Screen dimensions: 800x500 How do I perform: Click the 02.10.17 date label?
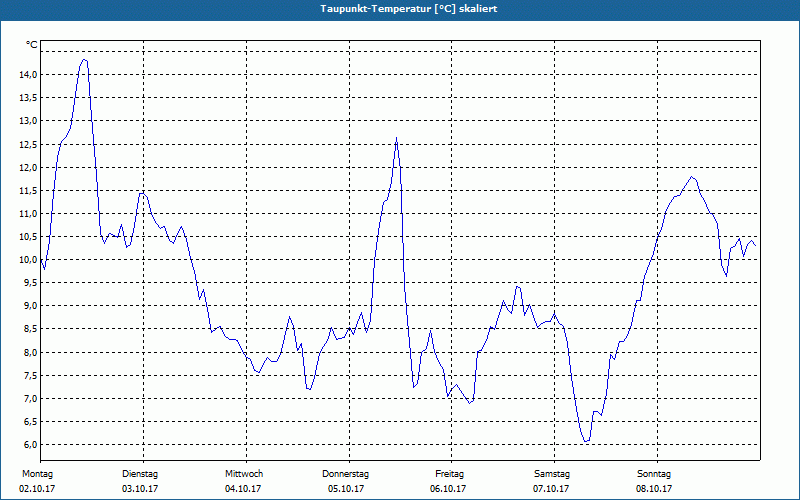point(37,489)
